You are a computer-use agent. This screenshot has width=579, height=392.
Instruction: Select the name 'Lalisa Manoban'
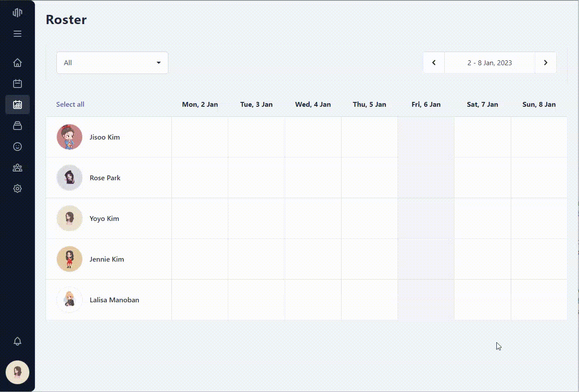[x=114, y=300]
